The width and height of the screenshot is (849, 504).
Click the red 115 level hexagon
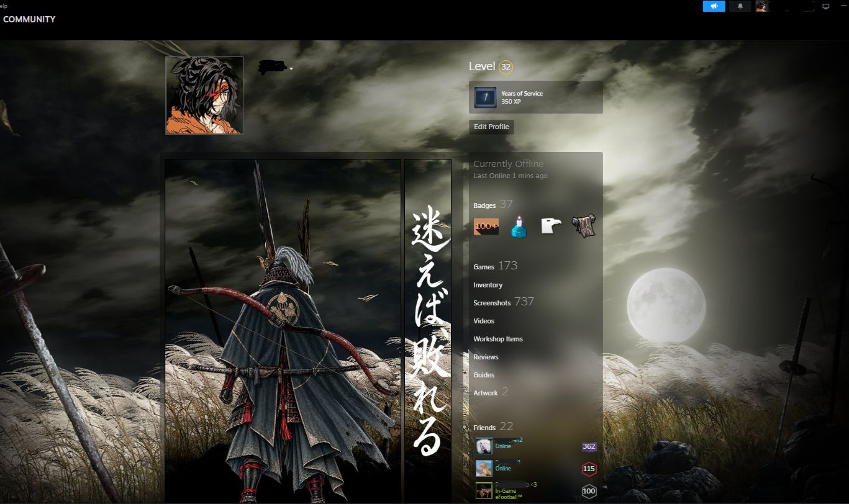point(589,469)
